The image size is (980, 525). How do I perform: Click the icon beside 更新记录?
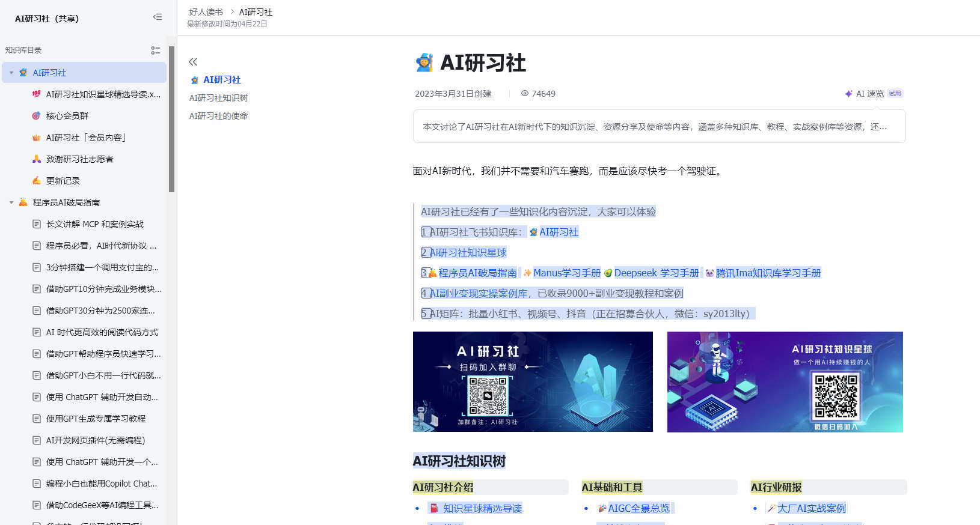(x=37, y=181)
